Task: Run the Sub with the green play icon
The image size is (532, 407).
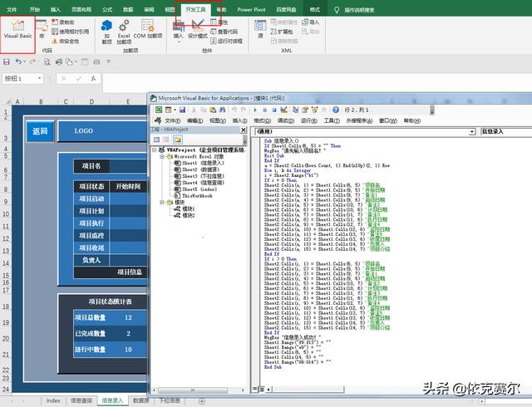Action: (x=255, y=110)
